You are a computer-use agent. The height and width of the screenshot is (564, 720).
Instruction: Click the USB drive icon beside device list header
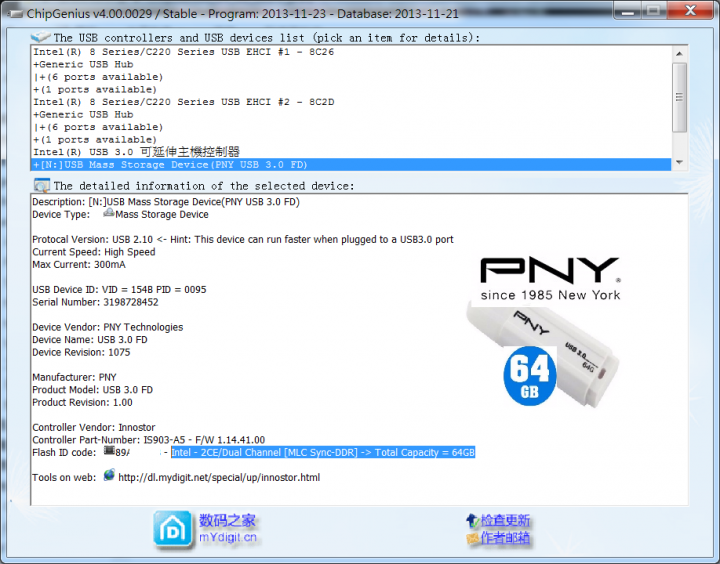click(x=40, y=37)
